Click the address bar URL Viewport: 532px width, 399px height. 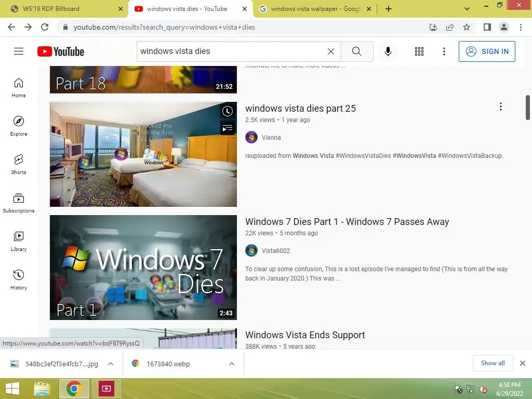(164, 27)
